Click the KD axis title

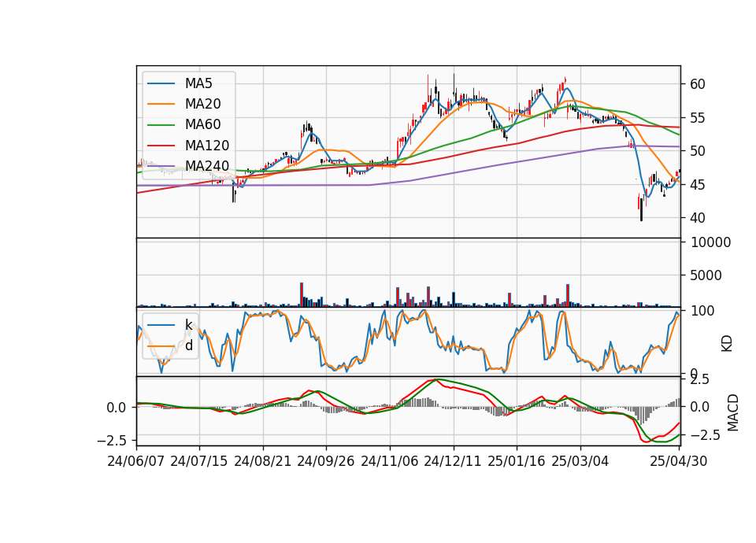pos(727,344)
